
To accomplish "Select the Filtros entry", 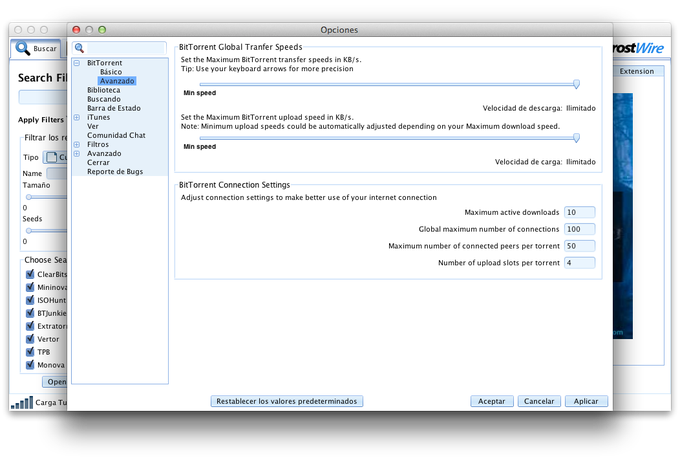I will click(x=98, y=144).
